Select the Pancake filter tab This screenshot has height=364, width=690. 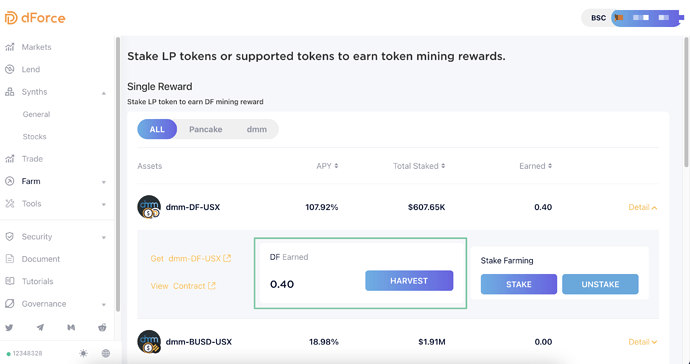point(206,129)
